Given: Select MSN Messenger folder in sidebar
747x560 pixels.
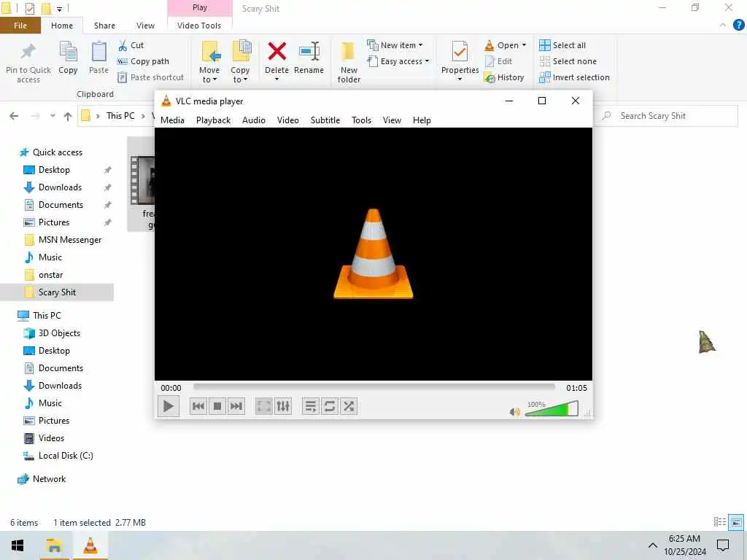Looking at the screenshot, I should 70,240.
